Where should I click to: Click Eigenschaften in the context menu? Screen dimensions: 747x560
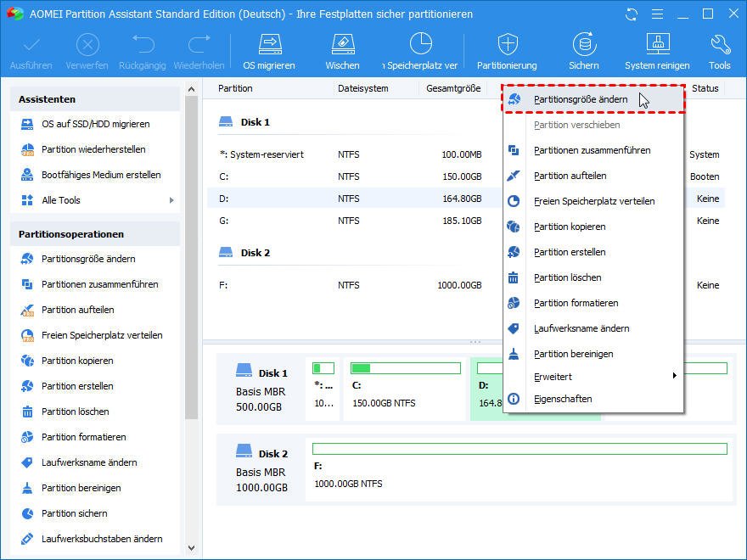[563, 399]
